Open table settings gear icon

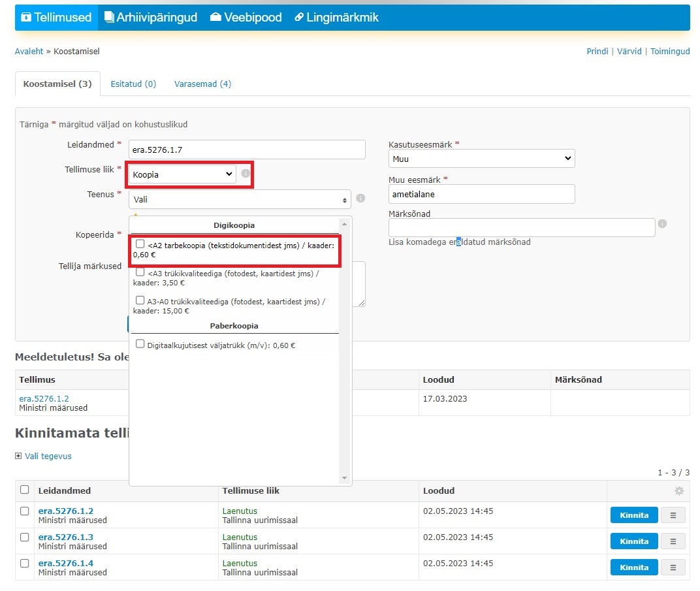pos(679,491)
